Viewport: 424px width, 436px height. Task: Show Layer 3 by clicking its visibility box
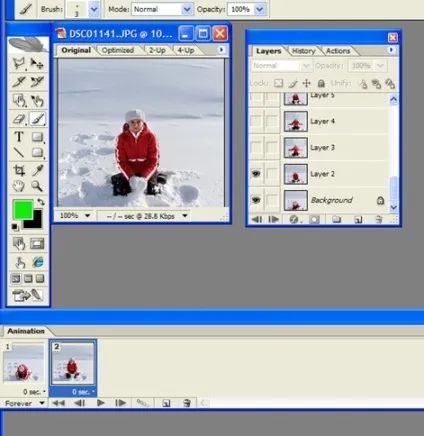pos(256,147)
